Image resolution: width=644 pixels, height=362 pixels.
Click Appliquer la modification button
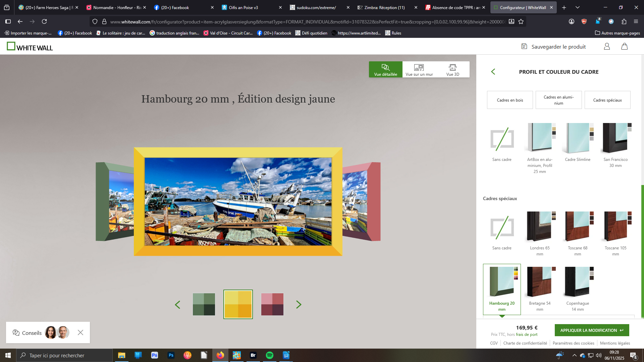point(592,330)
